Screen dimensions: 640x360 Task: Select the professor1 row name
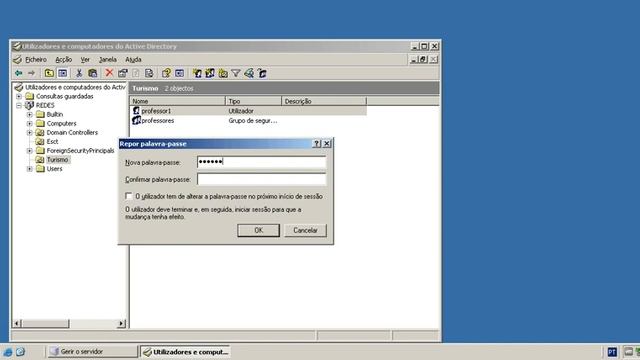pos(156,111)
